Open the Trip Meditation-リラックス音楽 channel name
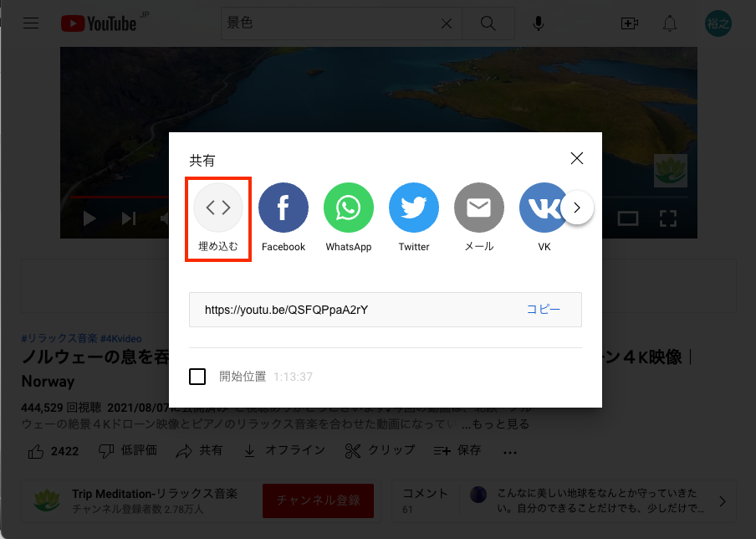Screen dimensions: 756x539 click(x=154, y=494)
